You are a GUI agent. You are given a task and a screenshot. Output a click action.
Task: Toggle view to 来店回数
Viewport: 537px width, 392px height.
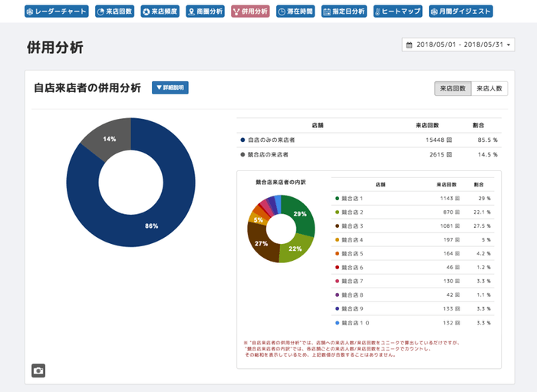[452, 88]
